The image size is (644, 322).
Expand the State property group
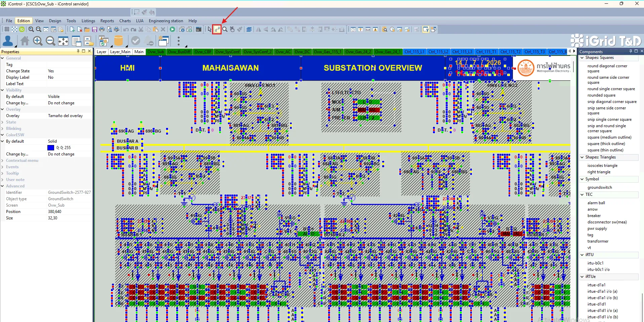point(2,122)
